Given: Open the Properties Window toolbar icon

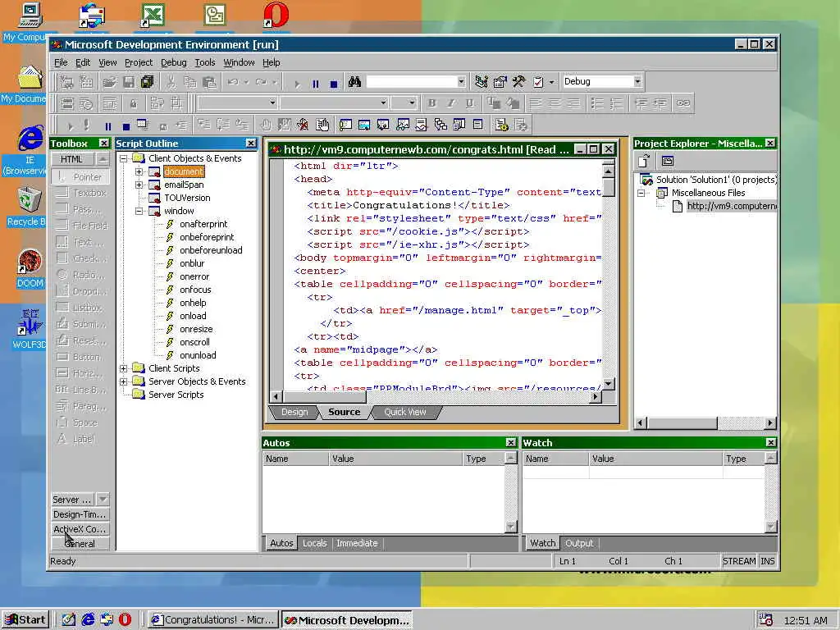Looking at the screenshot, I should tap(500, 82).
